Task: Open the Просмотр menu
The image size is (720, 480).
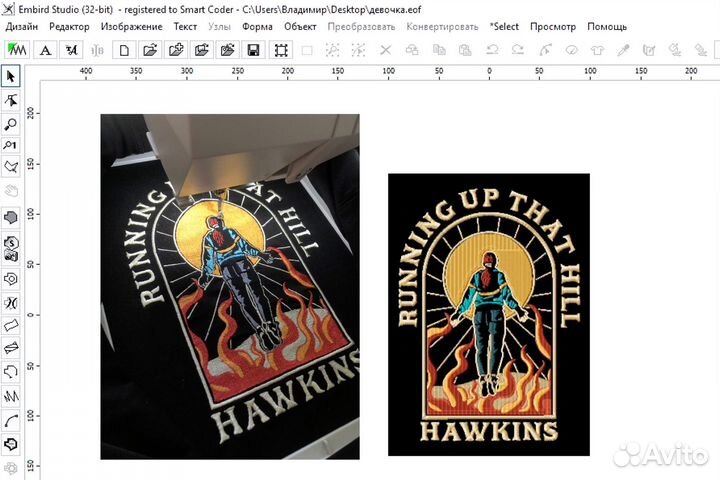Action: click(x=553, y=27)
